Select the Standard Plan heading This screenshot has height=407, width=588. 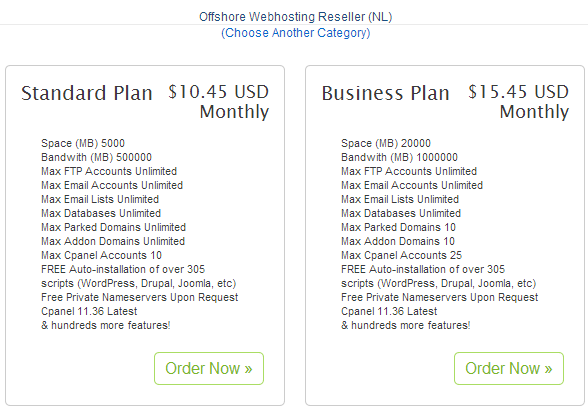[87, 93]
